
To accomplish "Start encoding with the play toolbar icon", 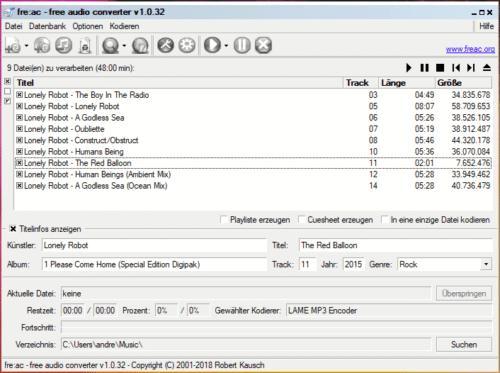I will (x=212, y=45).
